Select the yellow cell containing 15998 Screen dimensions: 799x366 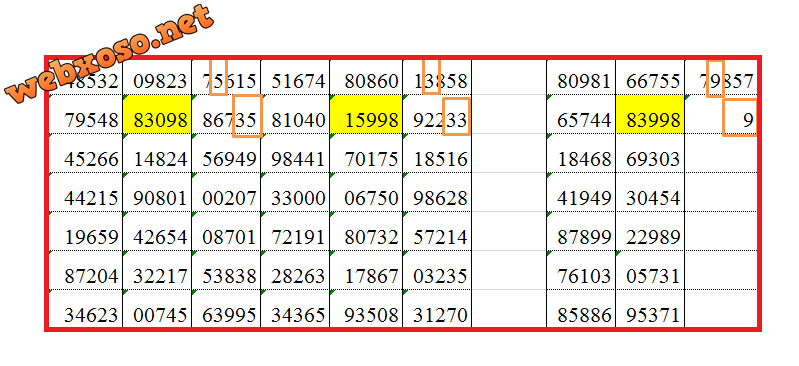[x=366, y=114]
